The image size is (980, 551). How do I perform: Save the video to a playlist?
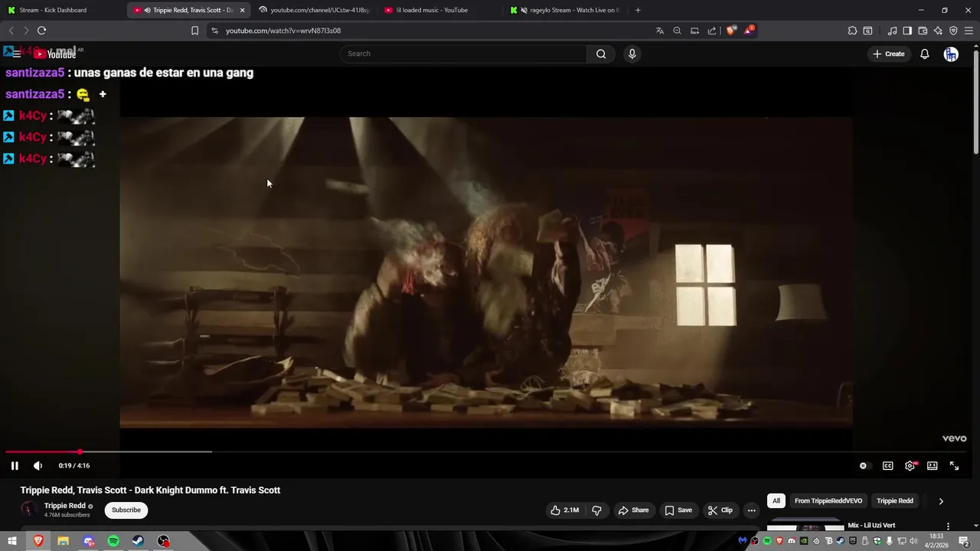[678, 510]
